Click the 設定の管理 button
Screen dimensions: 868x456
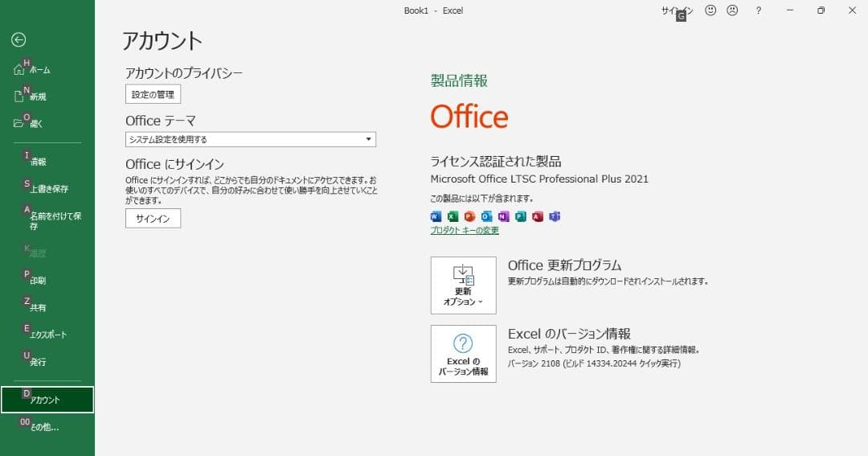tap(153, 94)
